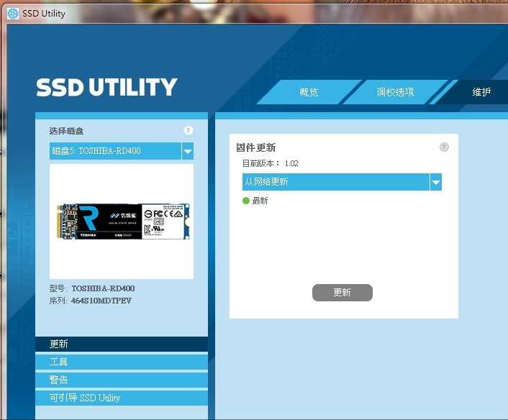Image resolution: width=508 pixels, height=420 pixels.
Task: Click the Toshiba RD400 SSD product image
Action: (123, 222)
